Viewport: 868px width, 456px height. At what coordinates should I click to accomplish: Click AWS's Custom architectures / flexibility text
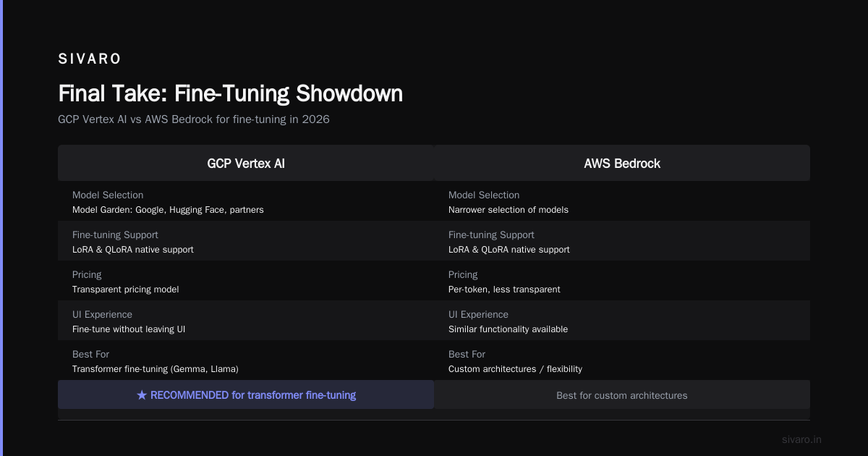pyautogui.click(x=515, y=369)
